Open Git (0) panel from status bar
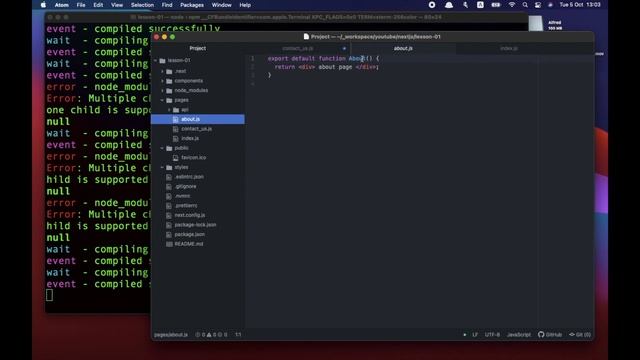 [580, 335]
